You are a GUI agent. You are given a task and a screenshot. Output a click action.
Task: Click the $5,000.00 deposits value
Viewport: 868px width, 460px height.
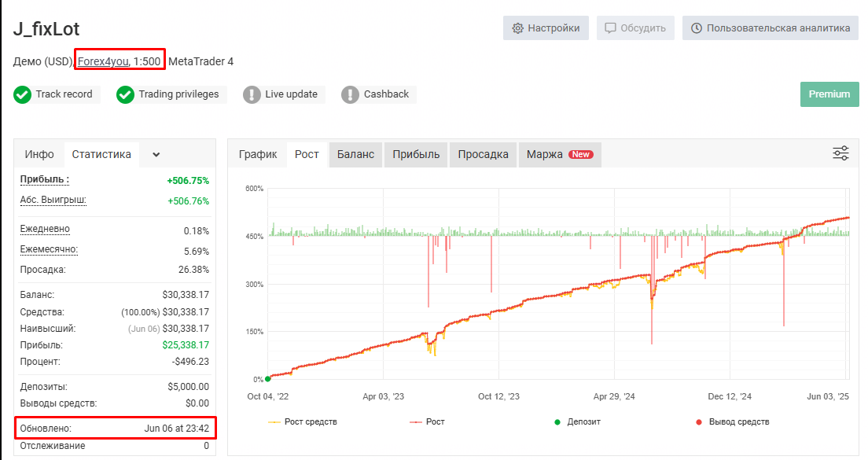pyautogui.click(x=188, y=386)
